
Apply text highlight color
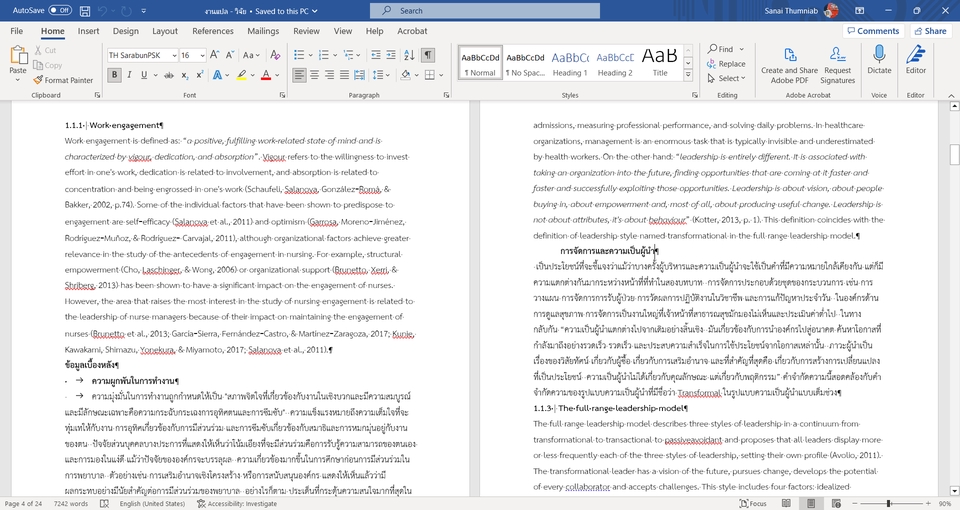click(x=242, y=75)
